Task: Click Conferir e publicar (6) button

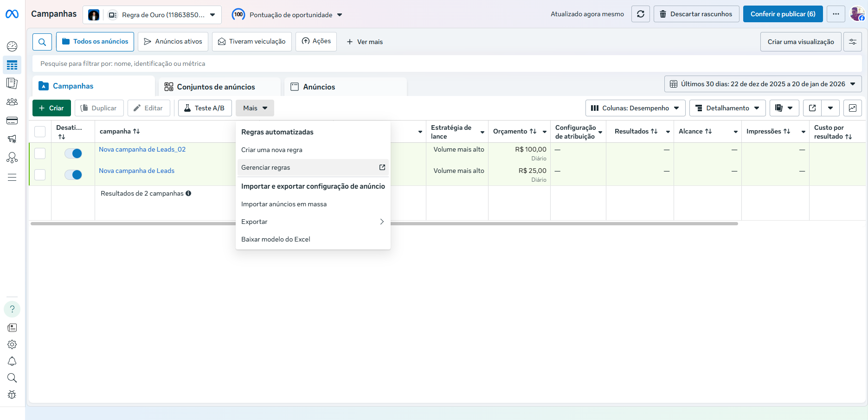Action: (783, 14)
